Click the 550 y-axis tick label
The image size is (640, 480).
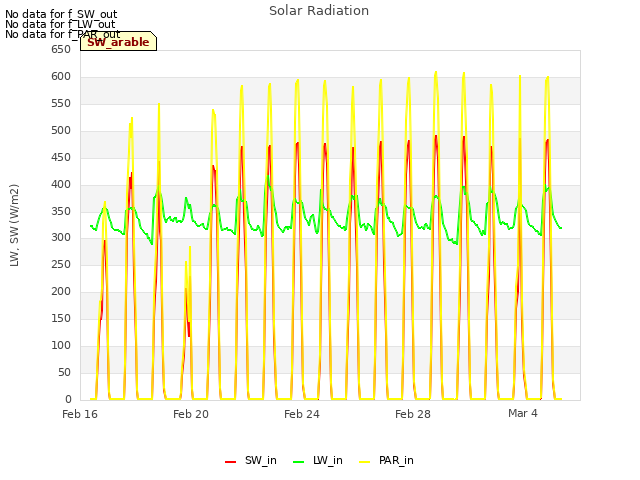(61, 104)
